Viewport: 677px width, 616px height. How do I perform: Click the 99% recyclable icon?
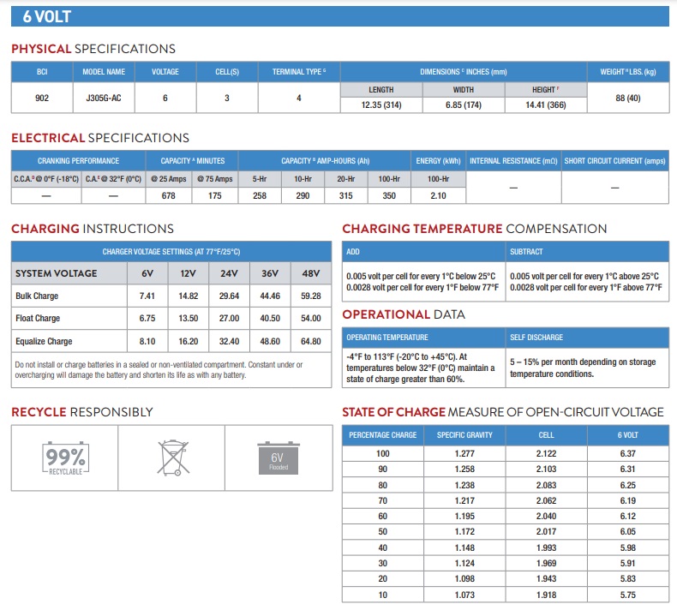pyautogui.click(x=65, y=458)
